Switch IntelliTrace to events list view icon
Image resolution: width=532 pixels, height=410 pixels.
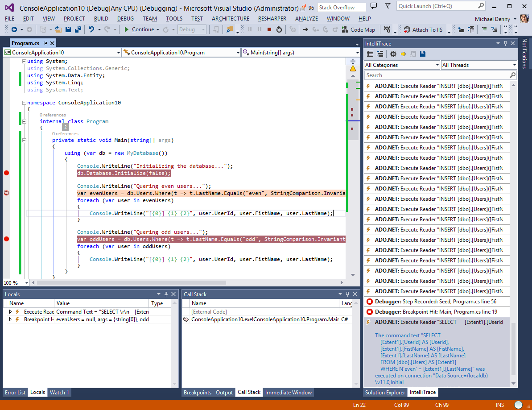[370, 54]
